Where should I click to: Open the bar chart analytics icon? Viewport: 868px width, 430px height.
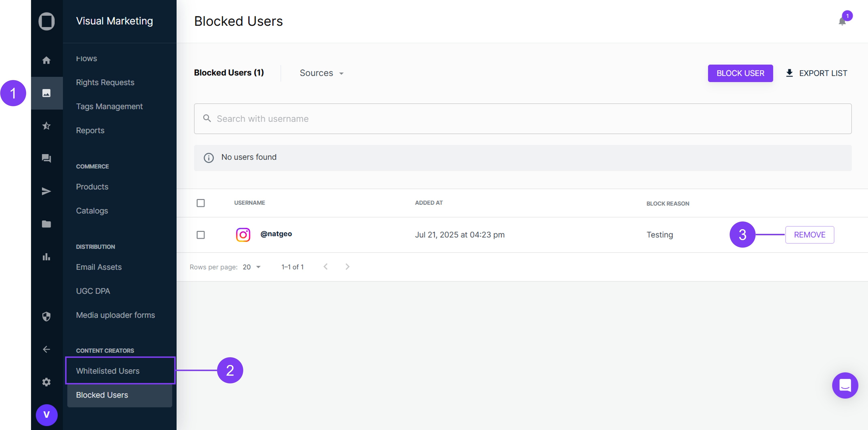46,257
